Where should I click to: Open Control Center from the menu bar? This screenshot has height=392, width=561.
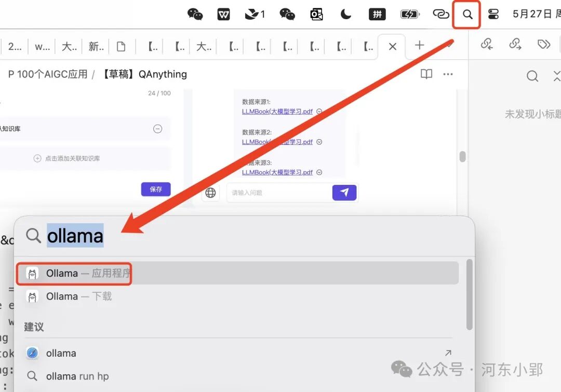tap(493, 15)
